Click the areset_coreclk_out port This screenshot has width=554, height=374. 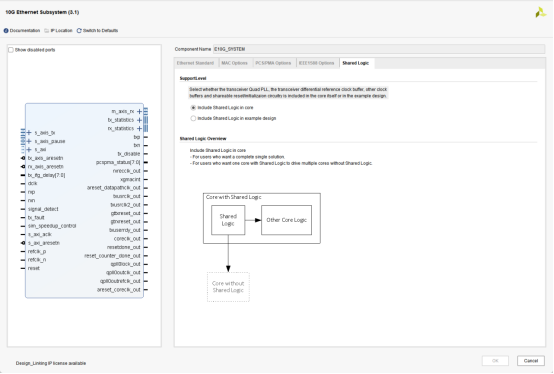pos(119,290)
